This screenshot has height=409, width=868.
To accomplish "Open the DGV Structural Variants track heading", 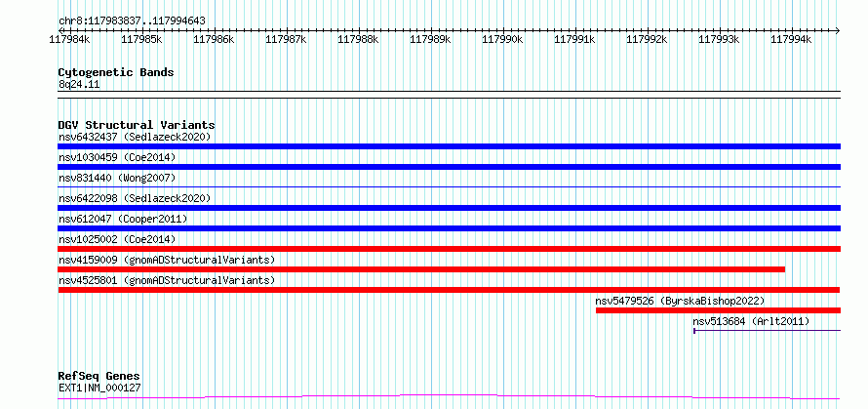I will (137, 125).
